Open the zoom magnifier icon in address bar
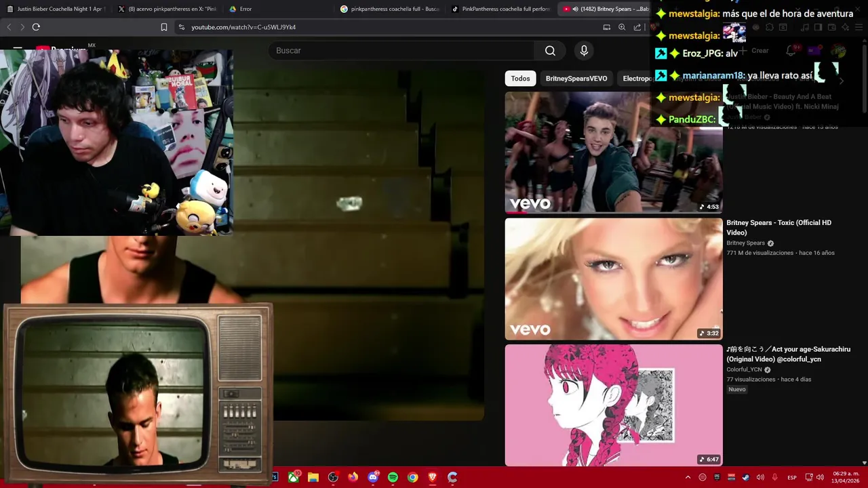 [622, 27]
